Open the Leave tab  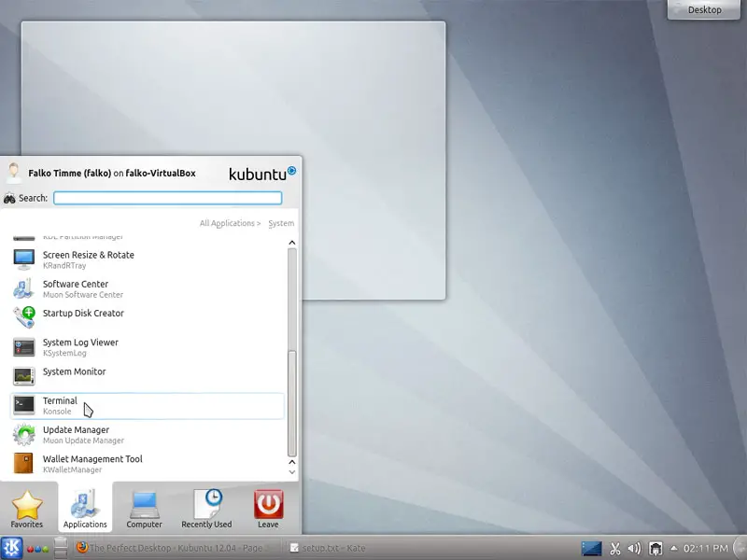point(268,509)
